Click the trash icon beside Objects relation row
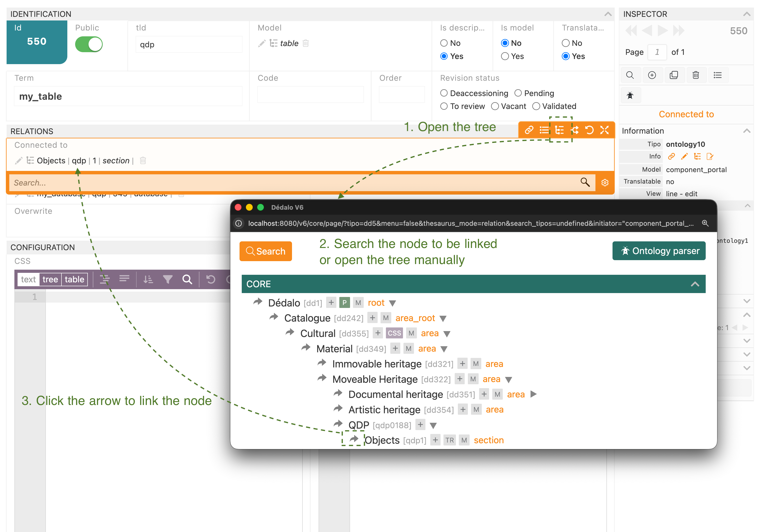 point(143,161)
